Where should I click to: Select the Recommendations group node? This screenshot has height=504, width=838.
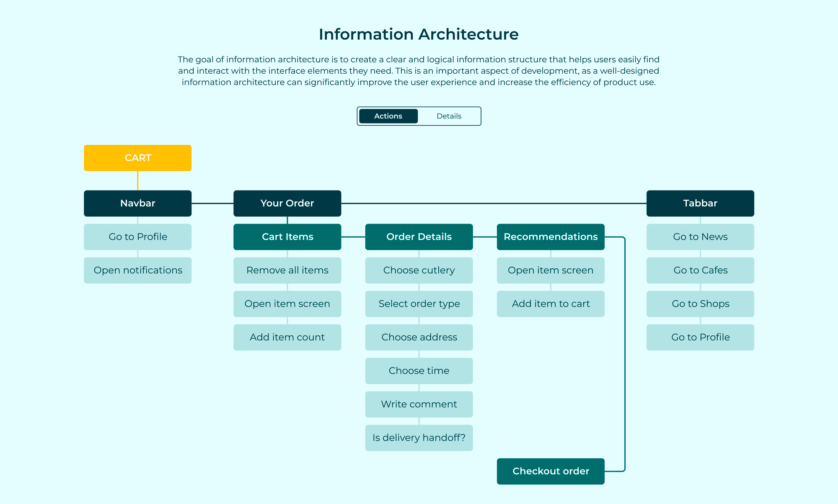coord(550,237)
